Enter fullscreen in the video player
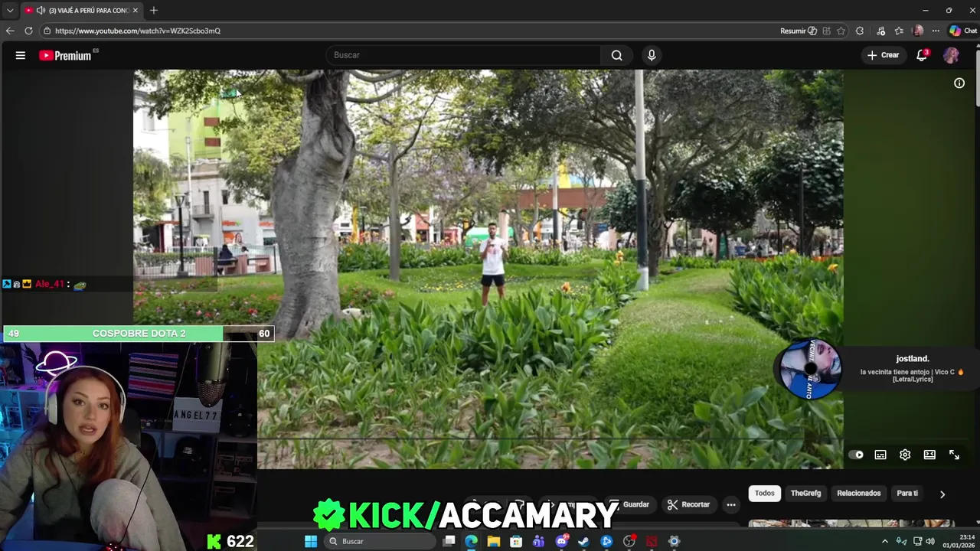 (x=954, y=455)
